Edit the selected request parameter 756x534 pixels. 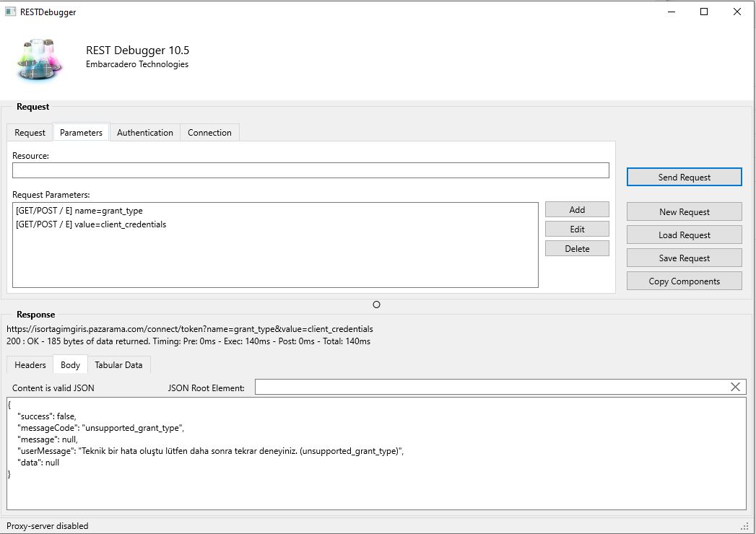point(577,229)
